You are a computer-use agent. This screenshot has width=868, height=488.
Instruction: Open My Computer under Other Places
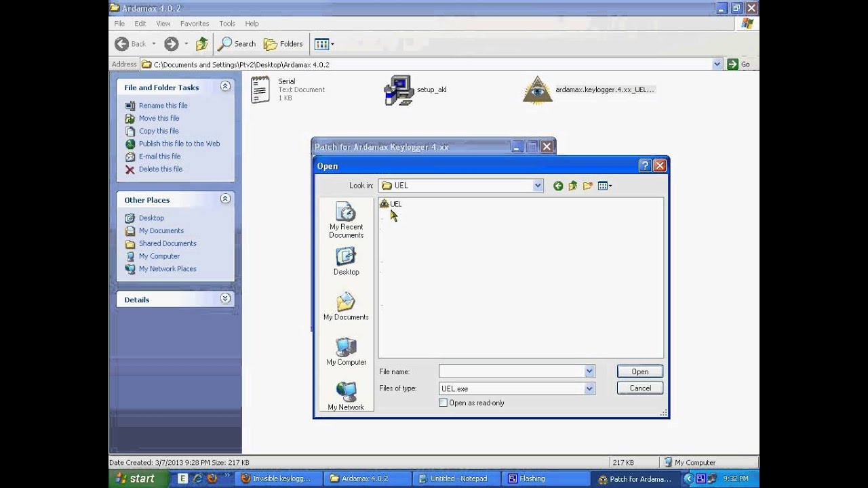[159, 256]
